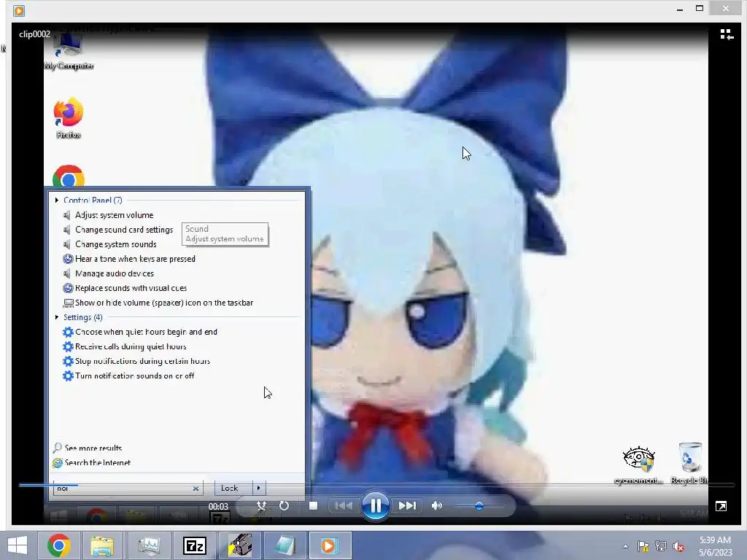Viewport: 747px width, 560px height.
Task: Click the Firefox desktop icon in the video
Action: 69,119
